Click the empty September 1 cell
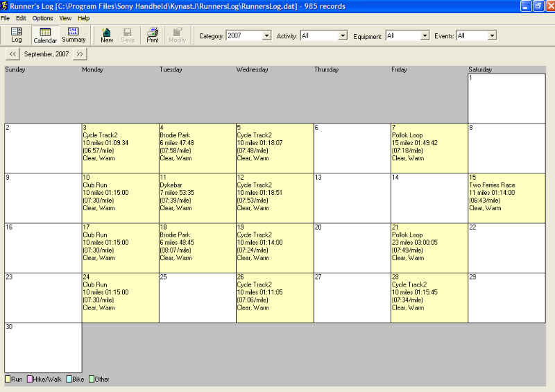The width and height of the screenshot is (555, 392). tap(506, 99)
